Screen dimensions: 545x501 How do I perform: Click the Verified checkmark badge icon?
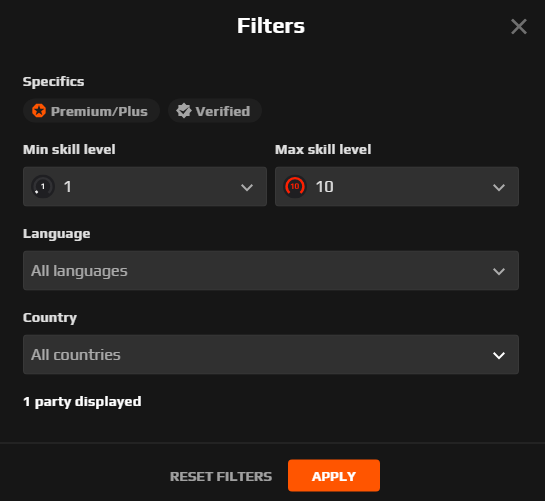(184, 111)
